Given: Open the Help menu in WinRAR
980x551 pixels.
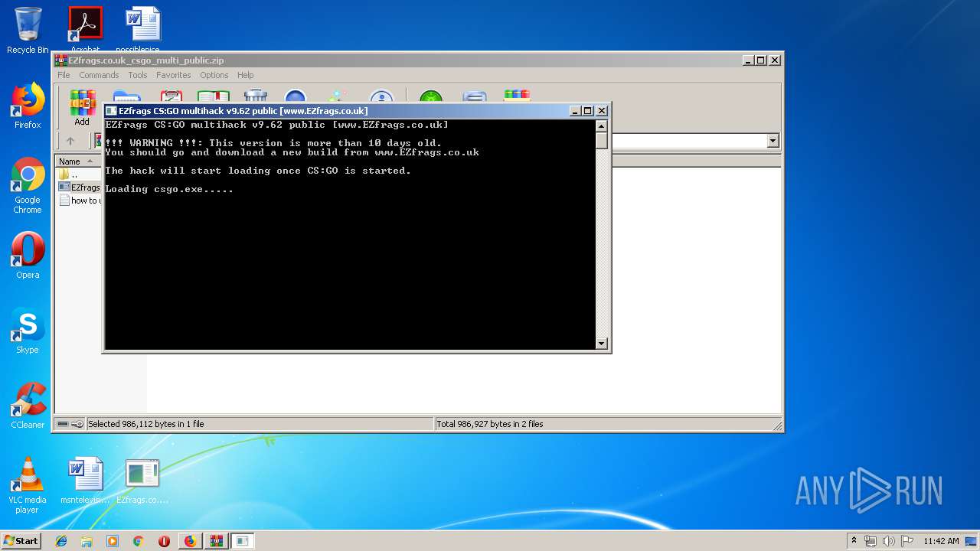Looking at the screenshot, I should pos(245,75).
